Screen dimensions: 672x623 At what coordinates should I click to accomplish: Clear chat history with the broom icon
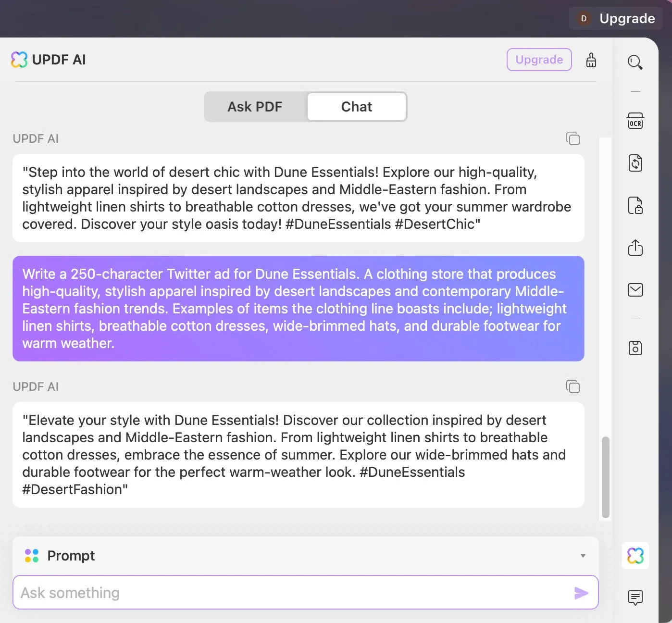(591, 60)
